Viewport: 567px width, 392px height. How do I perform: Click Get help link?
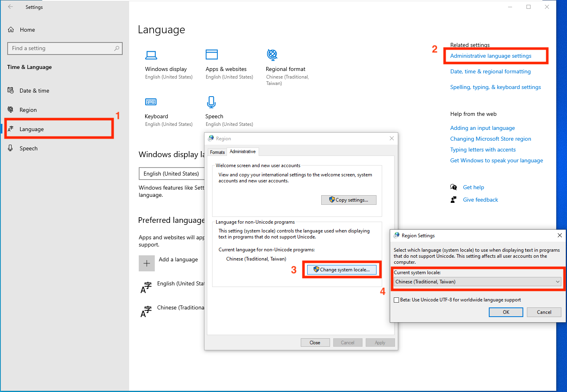tap(474, 187)
